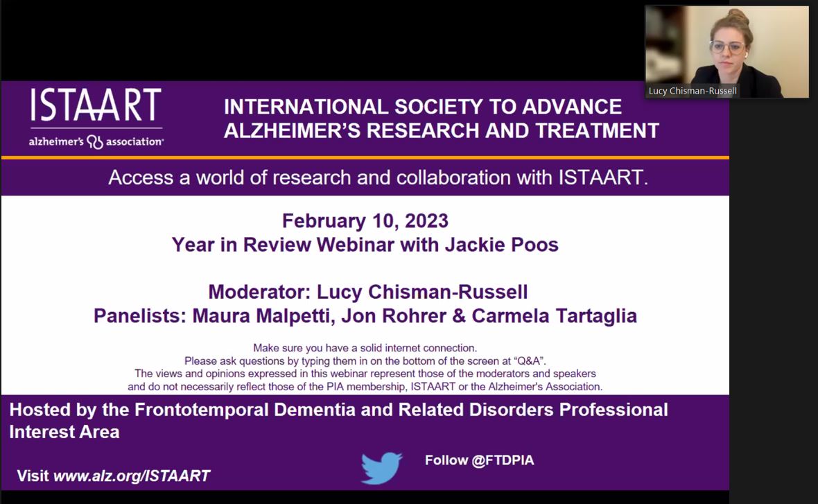Click the Panelists line with Maura Malpetti
Image resolution: width=818 pixels, height=504 pixels.
tap(365, 315)
